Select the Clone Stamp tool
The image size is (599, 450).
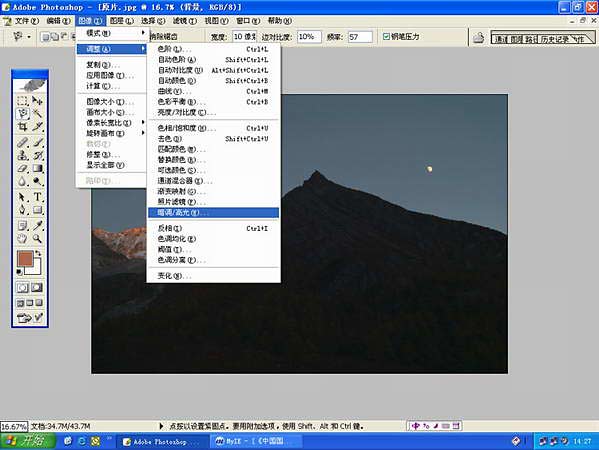23,155
